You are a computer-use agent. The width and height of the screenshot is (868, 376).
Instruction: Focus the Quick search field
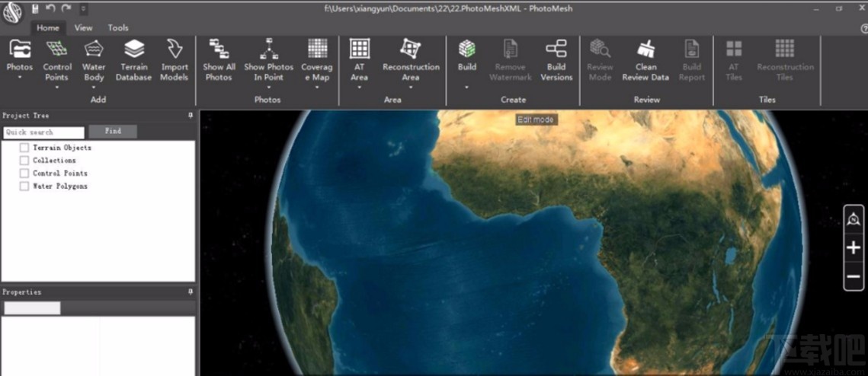(x=43, y=132)
